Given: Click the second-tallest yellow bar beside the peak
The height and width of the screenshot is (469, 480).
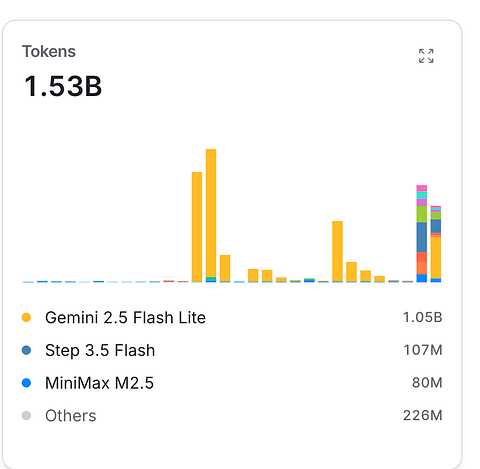Looking at the screenshot, I should tap(197, 227).
